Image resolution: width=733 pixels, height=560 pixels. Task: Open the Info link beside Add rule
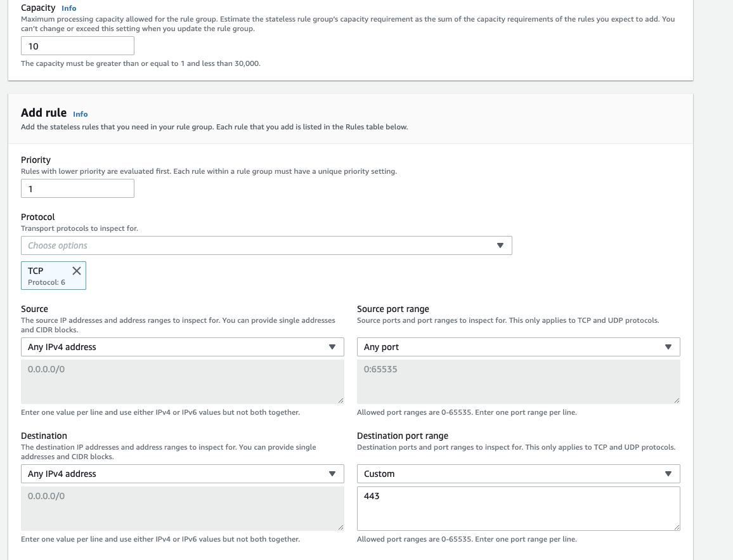click(81, 114)
